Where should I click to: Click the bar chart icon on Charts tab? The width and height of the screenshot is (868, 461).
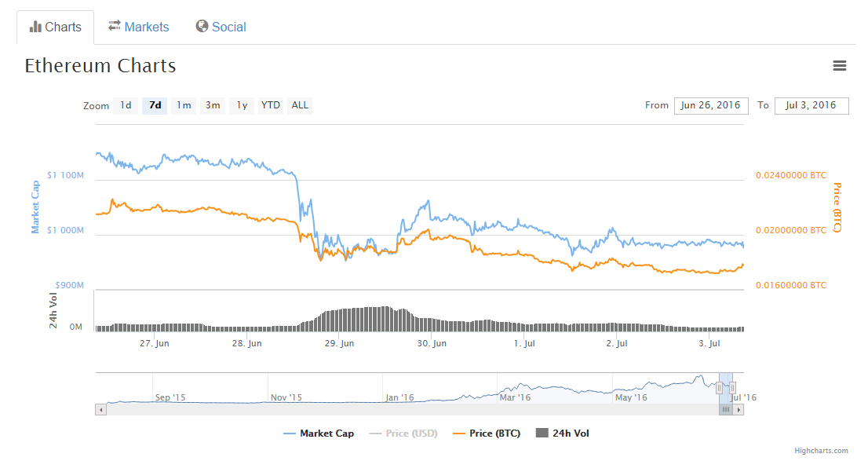point(35,27)
